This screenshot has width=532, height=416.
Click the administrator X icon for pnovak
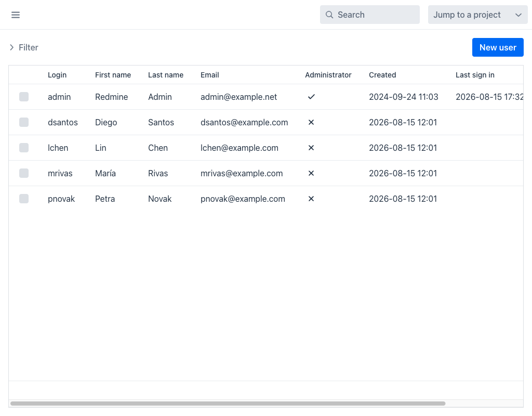(311, 199)
